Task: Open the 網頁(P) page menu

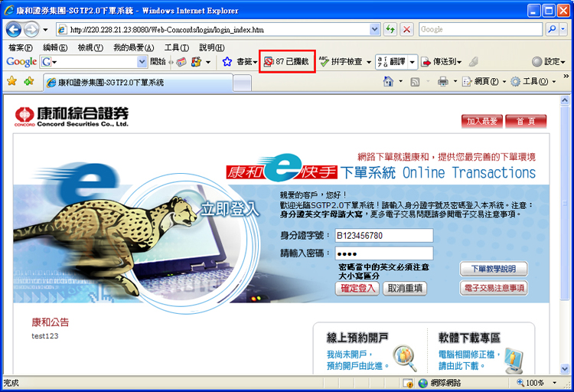Action: click(x=484, y=81)
